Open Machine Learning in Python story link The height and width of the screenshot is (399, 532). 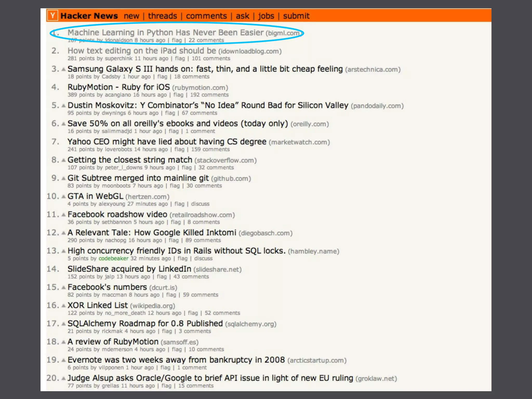tap(165, 32)
